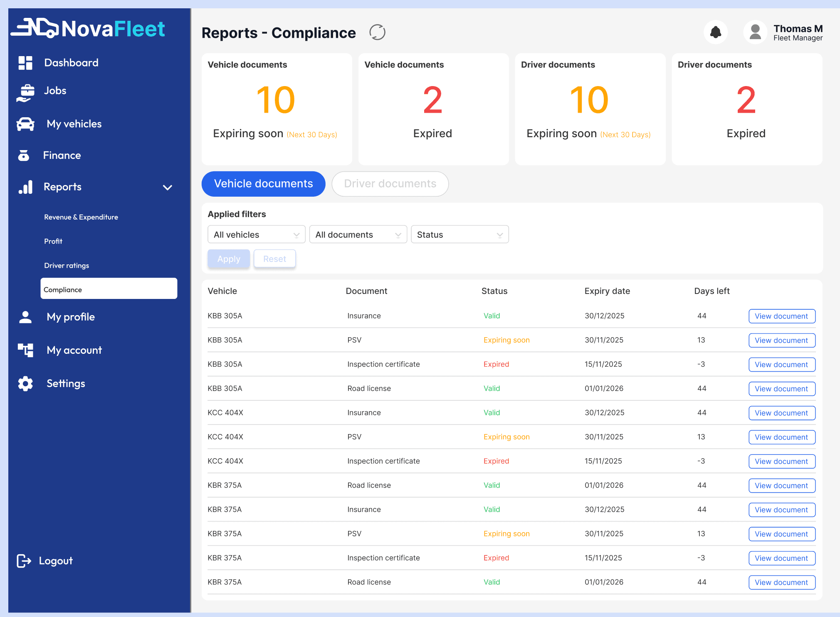Click Expiring soon status for KCC 404X
The height and width of the screenshot is (617, 840).
coord(506,437)
